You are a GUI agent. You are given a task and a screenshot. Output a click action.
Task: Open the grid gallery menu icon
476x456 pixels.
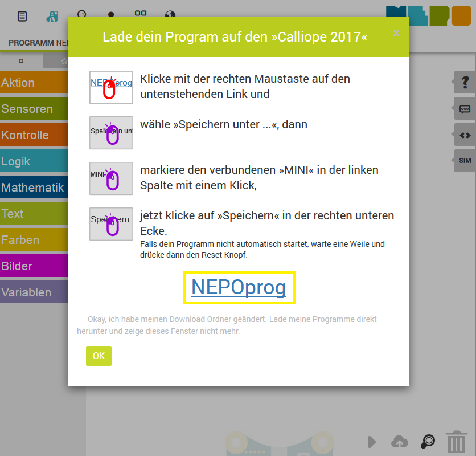click(141, 16)
